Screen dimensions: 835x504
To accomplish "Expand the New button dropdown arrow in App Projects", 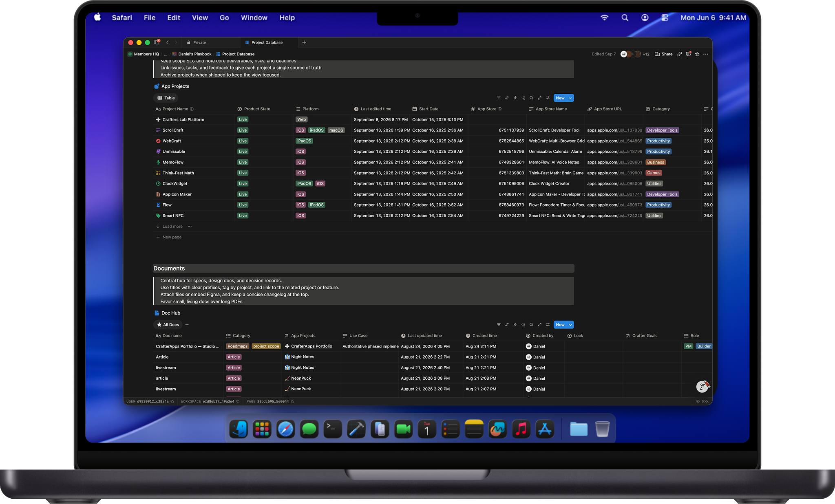I will 570,98.
